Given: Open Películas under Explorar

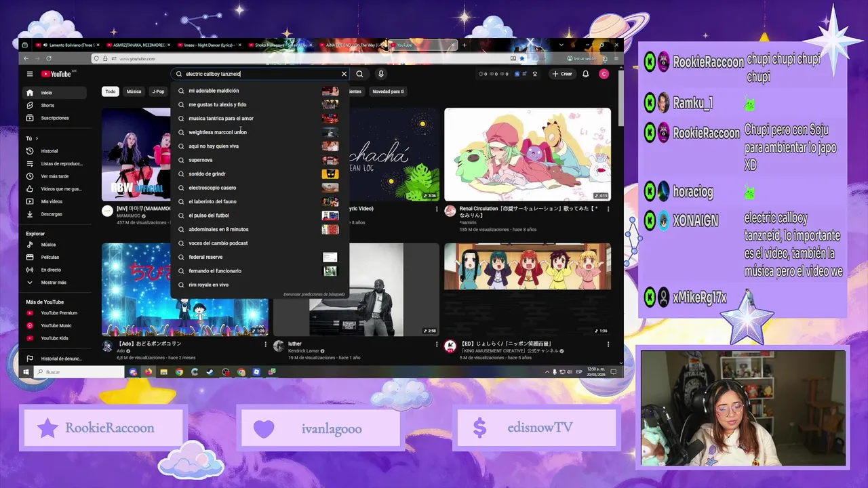Looking at the screenshot, I should pyautogui.click(x=54, y=257).
